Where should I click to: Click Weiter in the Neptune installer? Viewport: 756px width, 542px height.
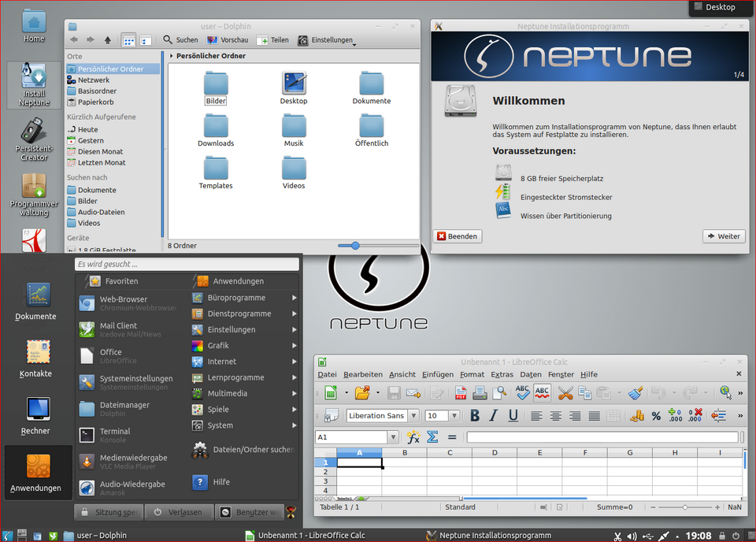pos(723,236)
